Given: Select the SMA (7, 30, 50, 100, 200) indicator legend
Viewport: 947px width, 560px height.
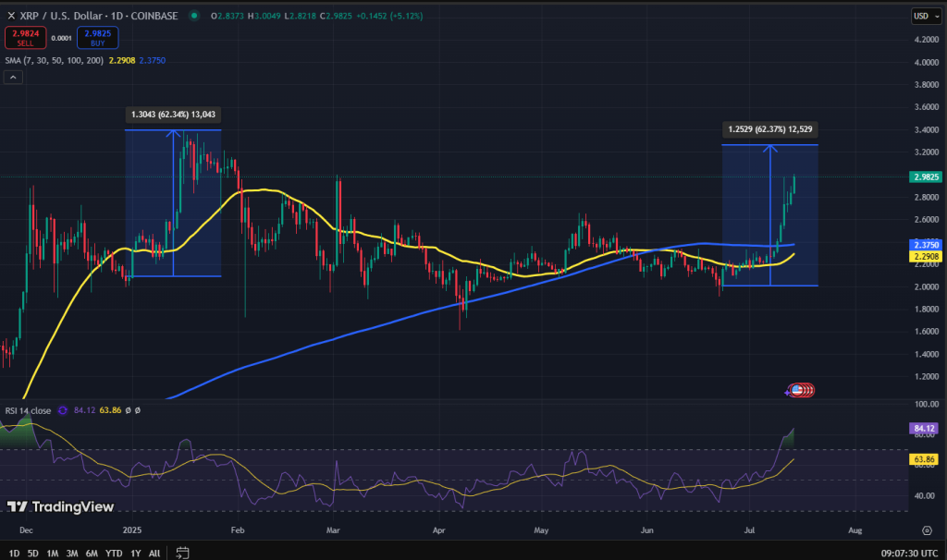Looking at the screenshot, I should 55,60.
